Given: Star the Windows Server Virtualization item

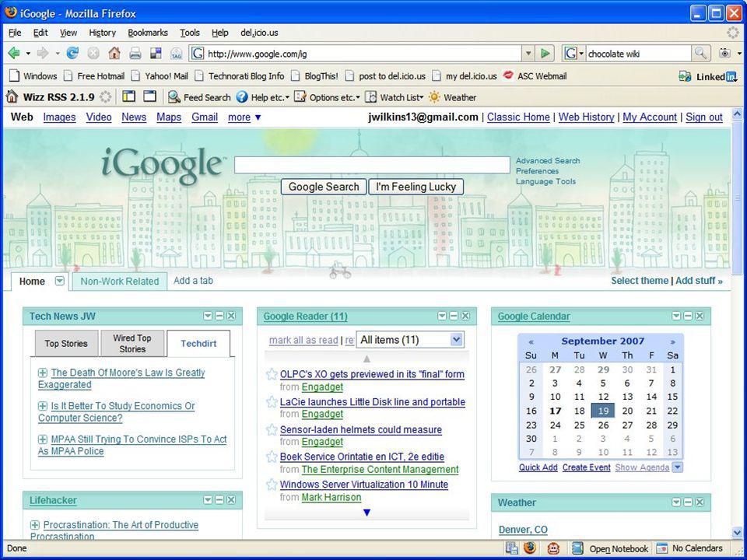Looking at the screenshot, I should (x=272, y=485).
